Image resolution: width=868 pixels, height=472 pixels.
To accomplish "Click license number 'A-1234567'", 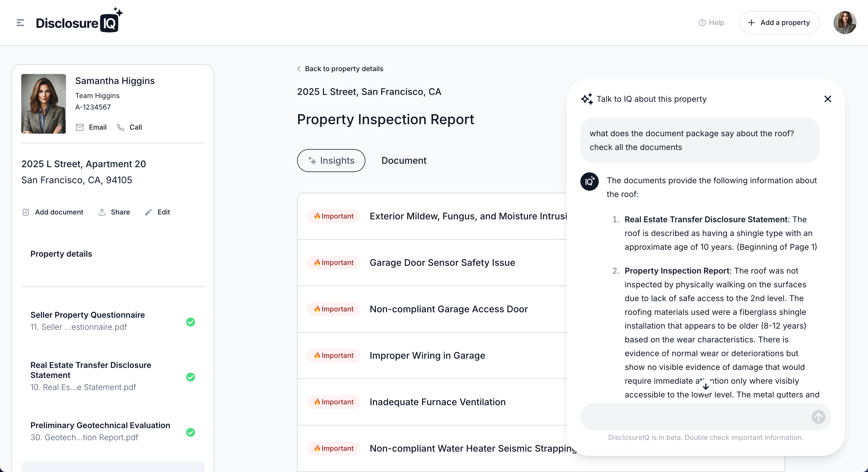I will pyautogui.click(x=93, y=107).
